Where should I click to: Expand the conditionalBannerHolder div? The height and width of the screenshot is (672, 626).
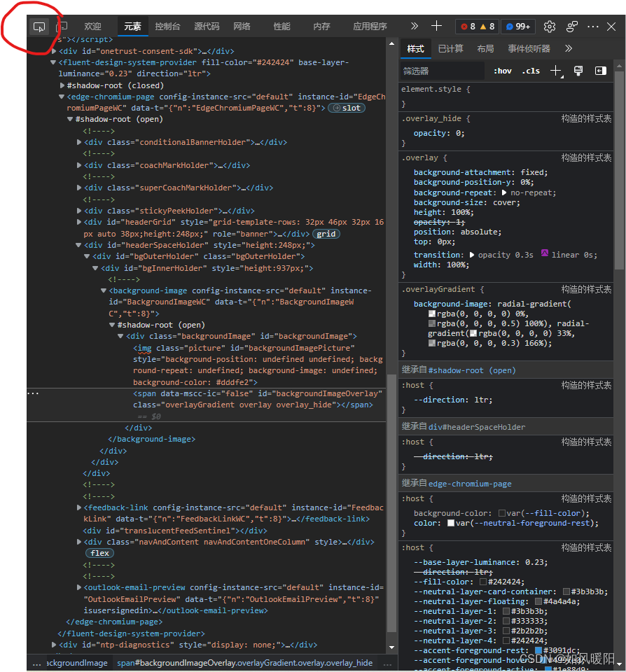pos(79,142)
